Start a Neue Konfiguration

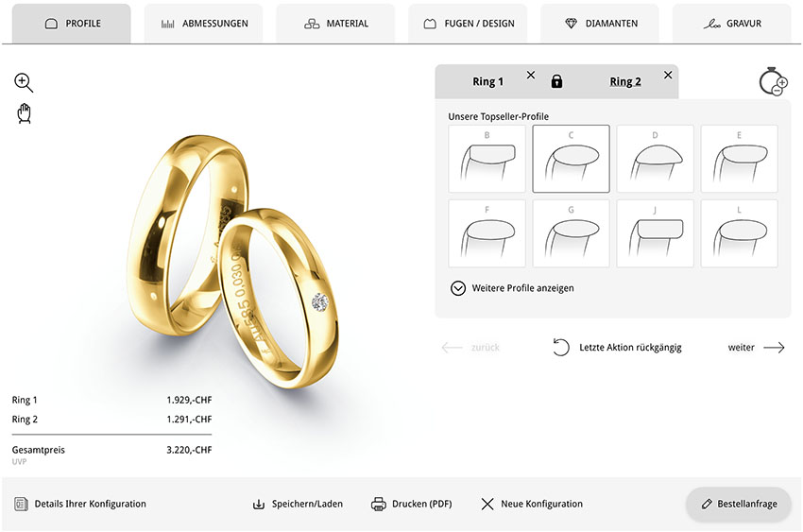point(532,504)
